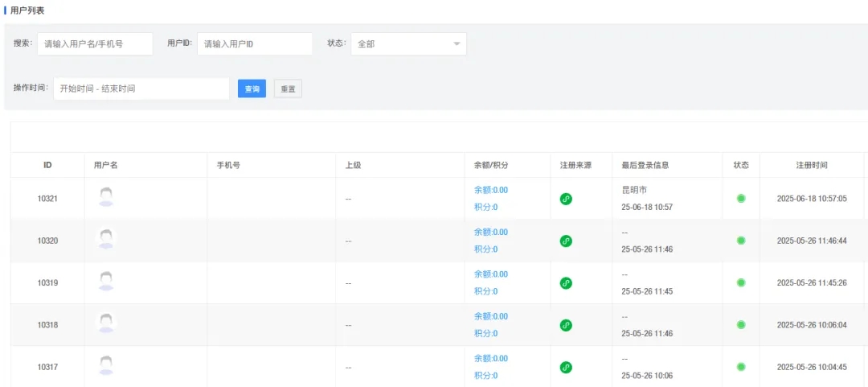Viewport: 868px width, 387px height.
Task: Toggle green status dot for user 10317
Action: [741, 367]
